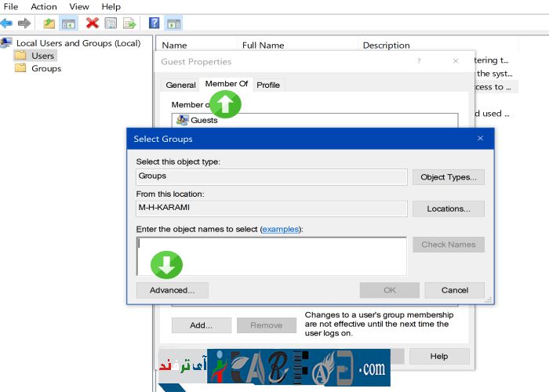Toggle Show/Hide Action Pane toolbar icon
549x392 pixels.
tap(173, 24)
